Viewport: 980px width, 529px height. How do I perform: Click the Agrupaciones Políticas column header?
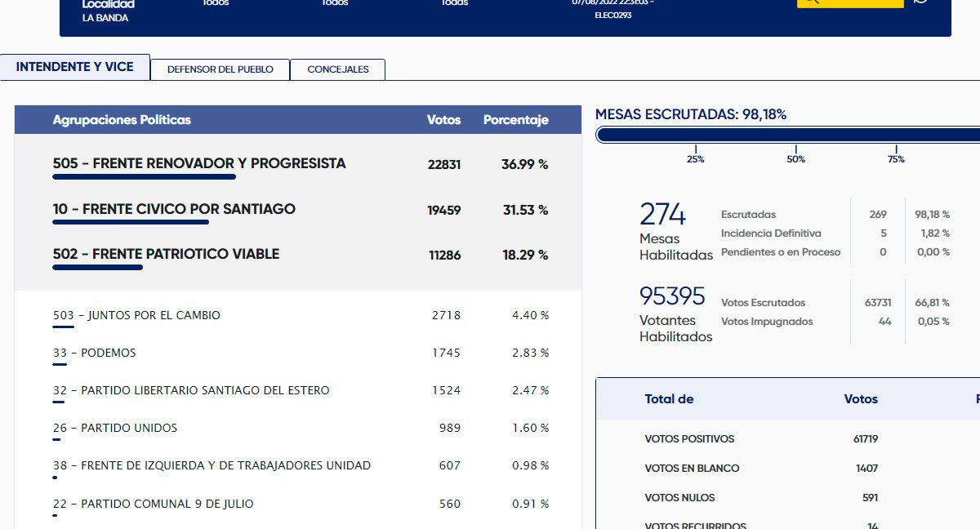[x=122, y=120]
